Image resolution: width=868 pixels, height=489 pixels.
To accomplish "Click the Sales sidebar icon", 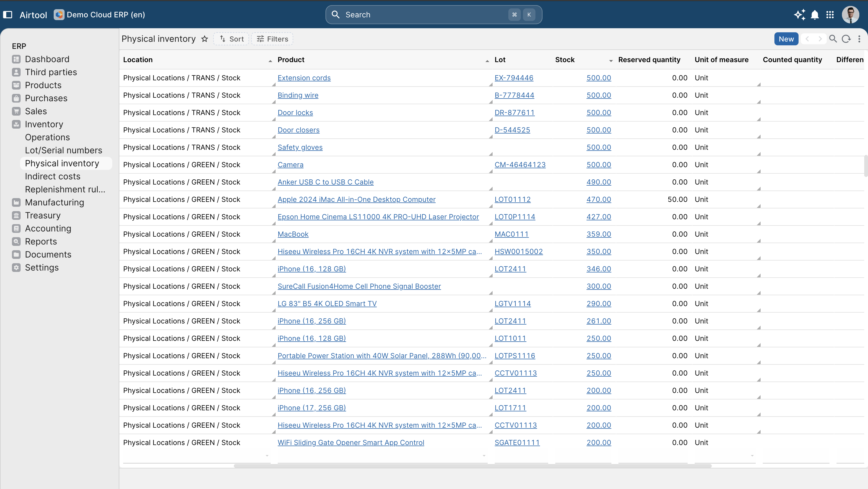I will pos(16,111).
